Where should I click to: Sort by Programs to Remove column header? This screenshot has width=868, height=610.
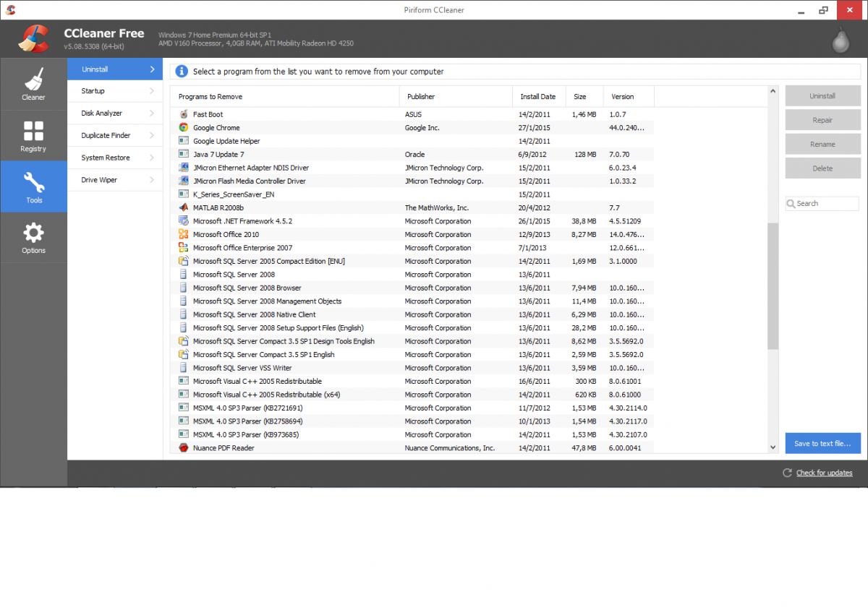click(x=285, y=96)
